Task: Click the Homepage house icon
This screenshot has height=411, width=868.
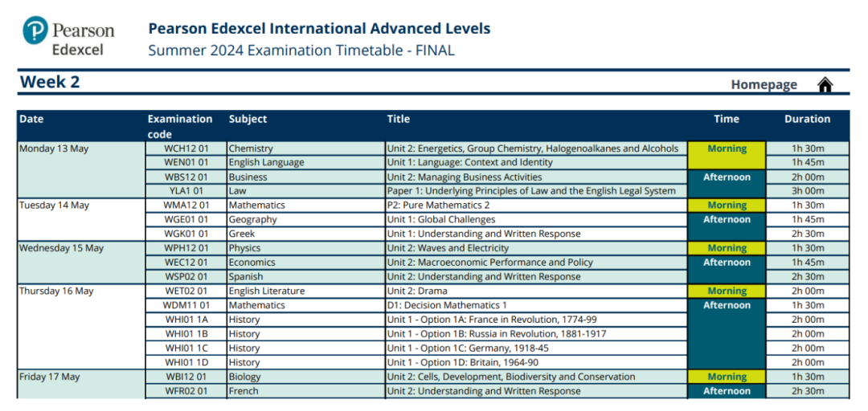Action: tap(825, 84)
